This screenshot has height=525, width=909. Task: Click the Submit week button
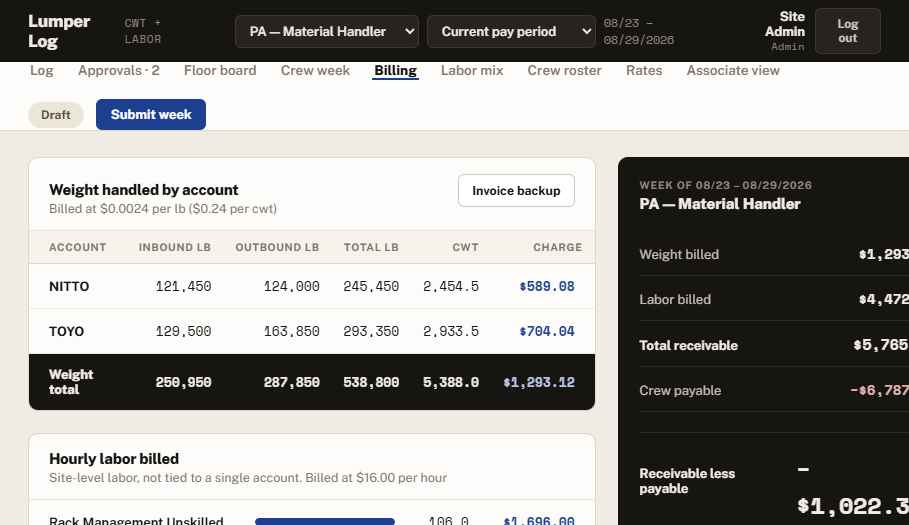151,115
